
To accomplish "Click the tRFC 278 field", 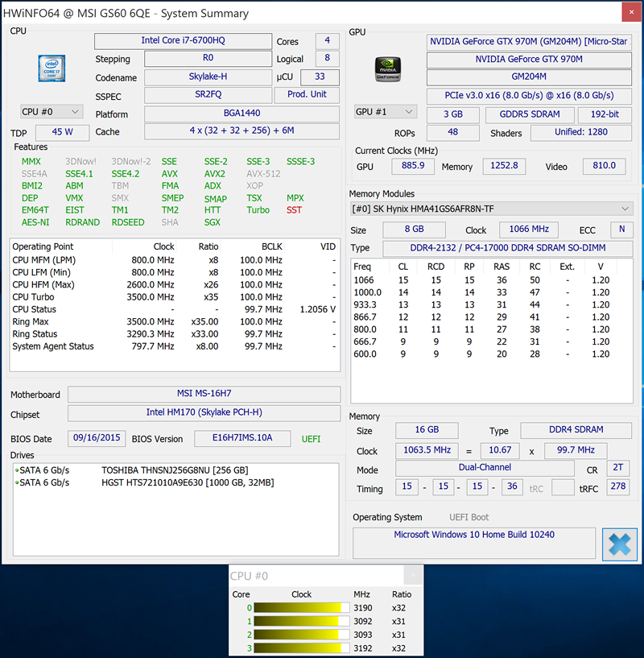I will (618, 486).
